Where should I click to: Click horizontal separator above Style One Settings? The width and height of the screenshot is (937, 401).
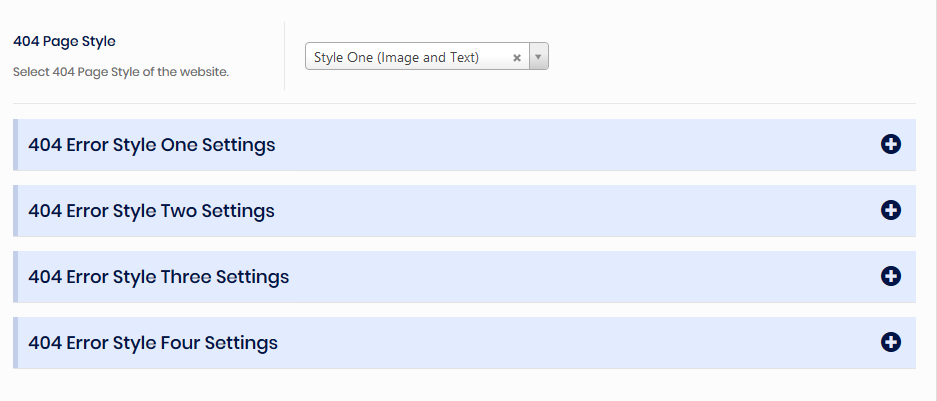pyautogui.click(x=464, y=103)
